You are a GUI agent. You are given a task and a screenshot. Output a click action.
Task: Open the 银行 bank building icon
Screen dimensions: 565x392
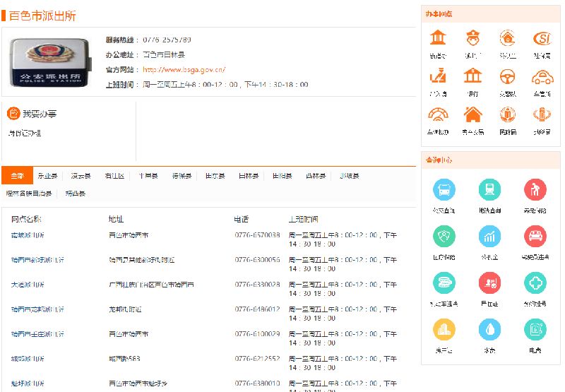click(472, 76)
